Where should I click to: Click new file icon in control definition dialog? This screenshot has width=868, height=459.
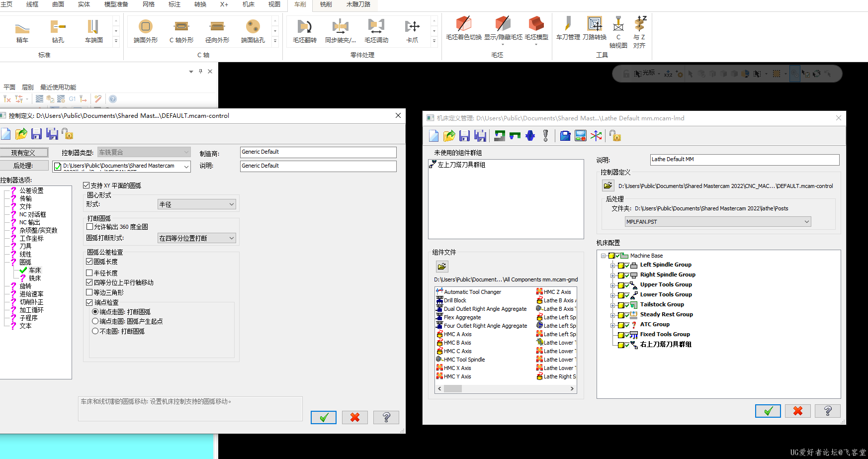[x=5, y=134]
